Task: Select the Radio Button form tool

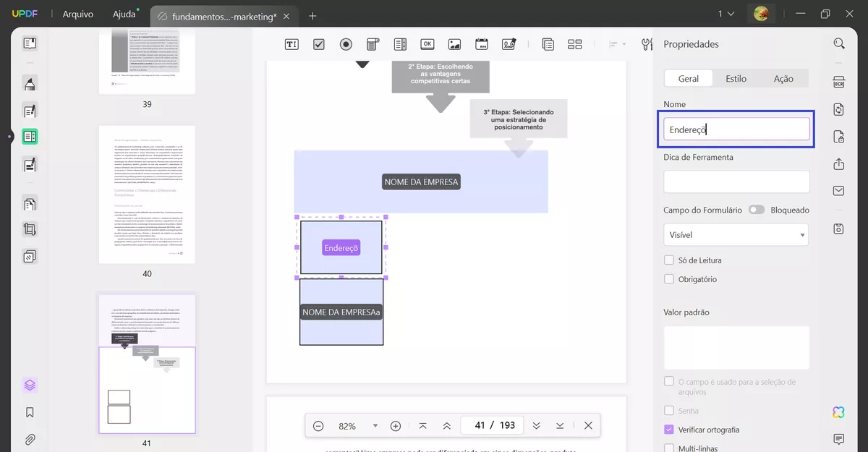Action: pyautogui.click(x=346, y=44)
